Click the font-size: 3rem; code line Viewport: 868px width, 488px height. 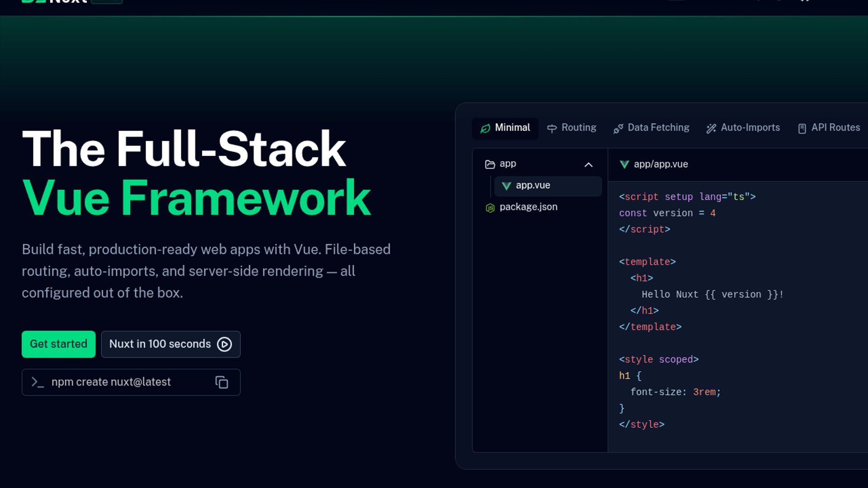(675, 392)
